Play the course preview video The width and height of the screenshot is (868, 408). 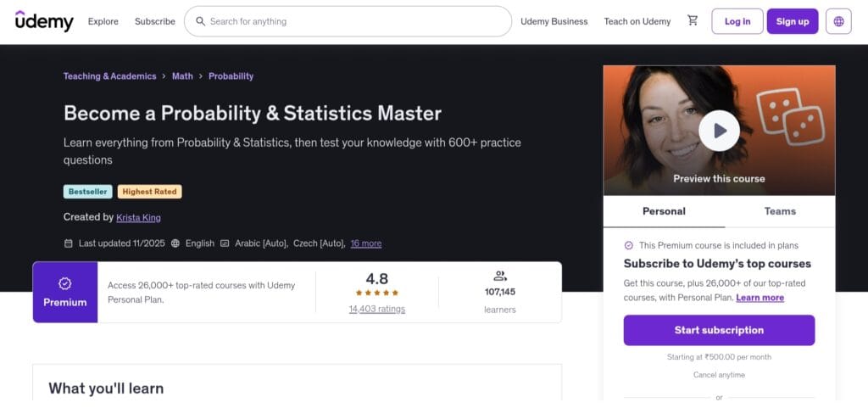pos(719,131)
